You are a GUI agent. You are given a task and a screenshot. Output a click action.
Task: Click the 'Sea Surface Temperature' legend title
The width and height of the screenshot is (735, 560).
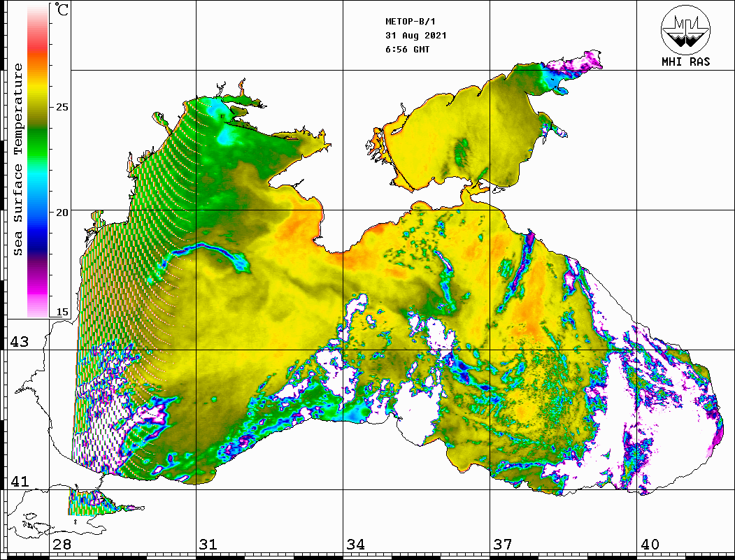click(x=17, y=160)
